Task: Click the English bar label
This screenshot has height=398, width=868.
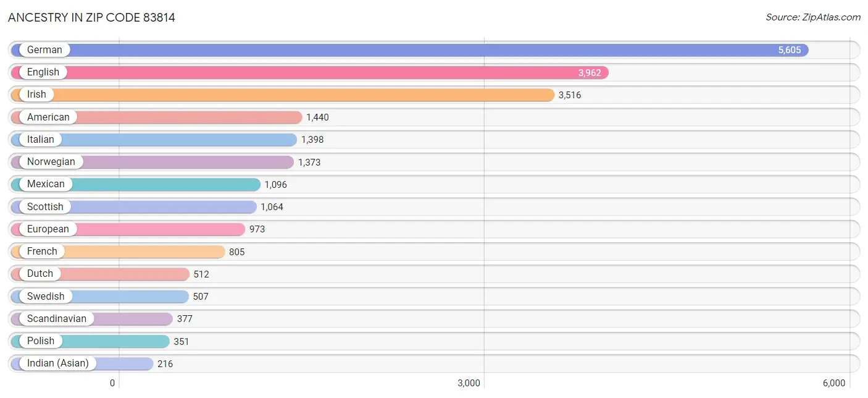Action: point(43,72)
